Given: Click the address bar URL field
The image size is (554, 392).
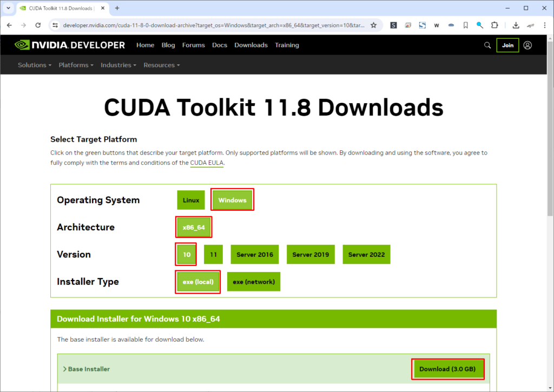Looking at the screenshot, I should (214, 25).
